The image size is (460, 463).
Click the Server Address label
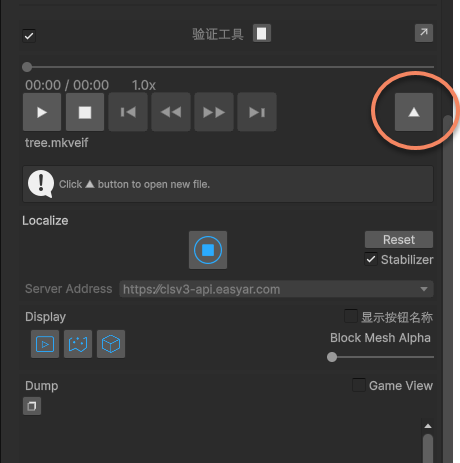(69, 289)
